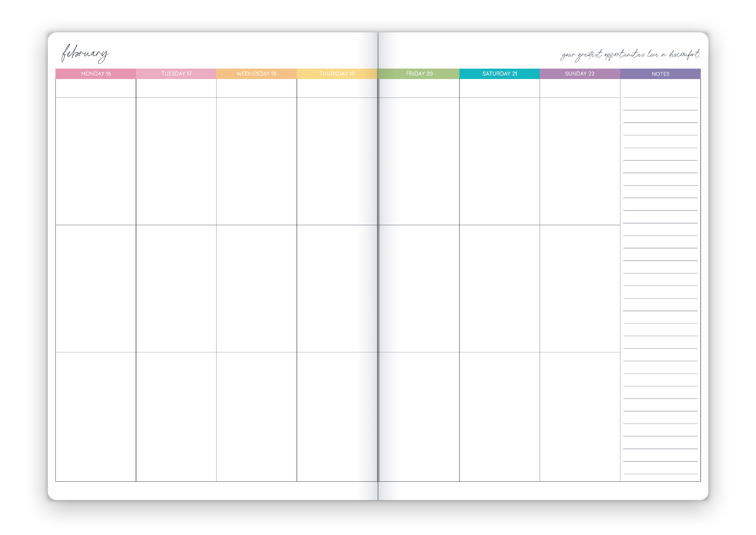Click the top small box under Friday 20

coord(419,88)
